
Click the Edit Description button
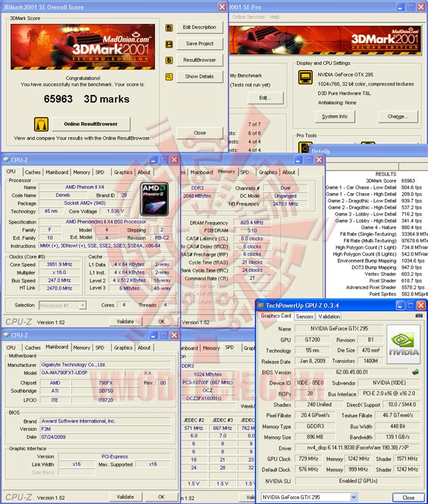199,27
